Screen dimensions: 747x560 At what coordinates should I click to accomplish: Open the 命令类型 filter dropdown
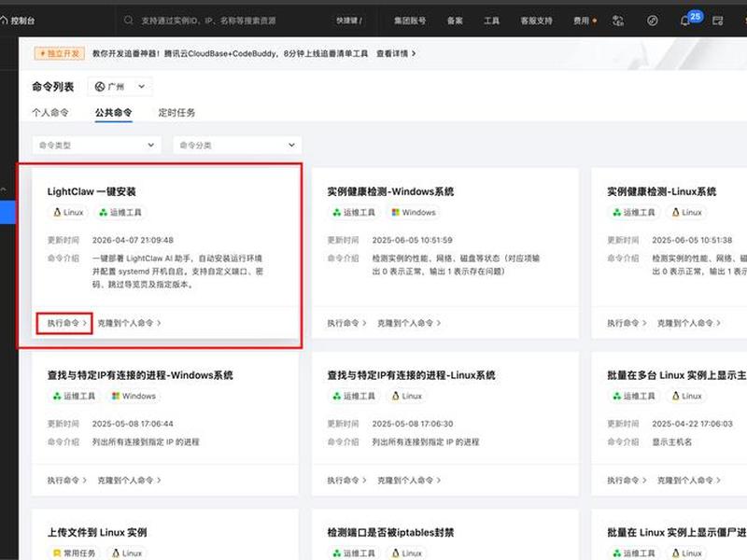point(97,146)
